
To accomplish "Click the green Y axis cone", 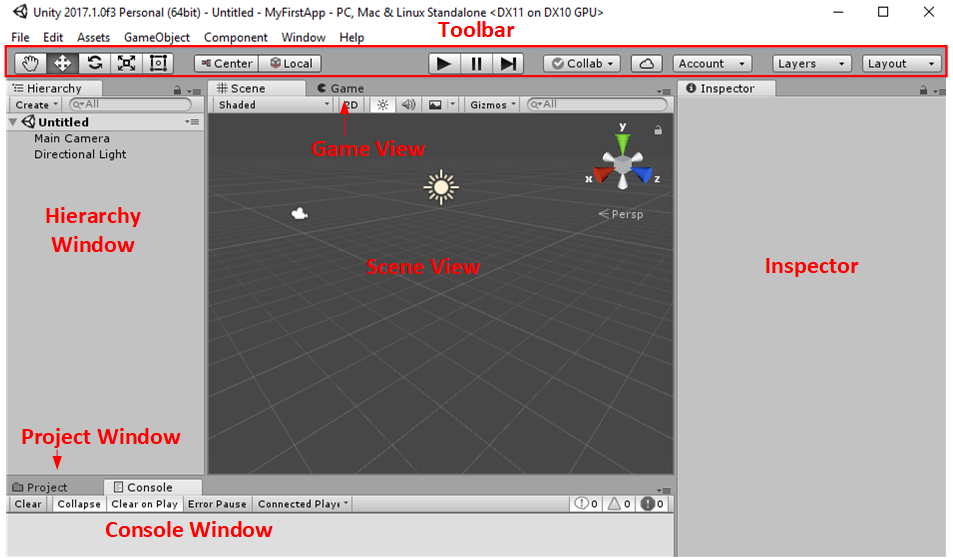I will coord(622,144).
